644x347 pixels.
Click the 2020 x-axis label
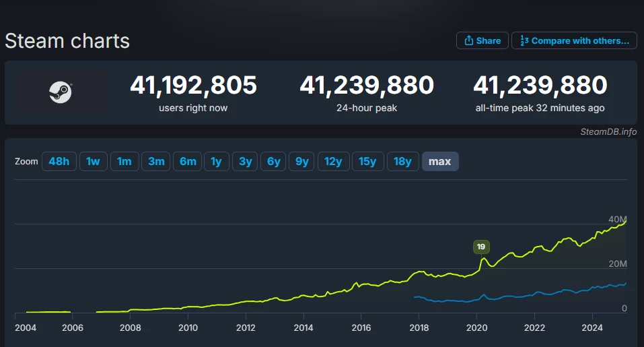[477, 327]
